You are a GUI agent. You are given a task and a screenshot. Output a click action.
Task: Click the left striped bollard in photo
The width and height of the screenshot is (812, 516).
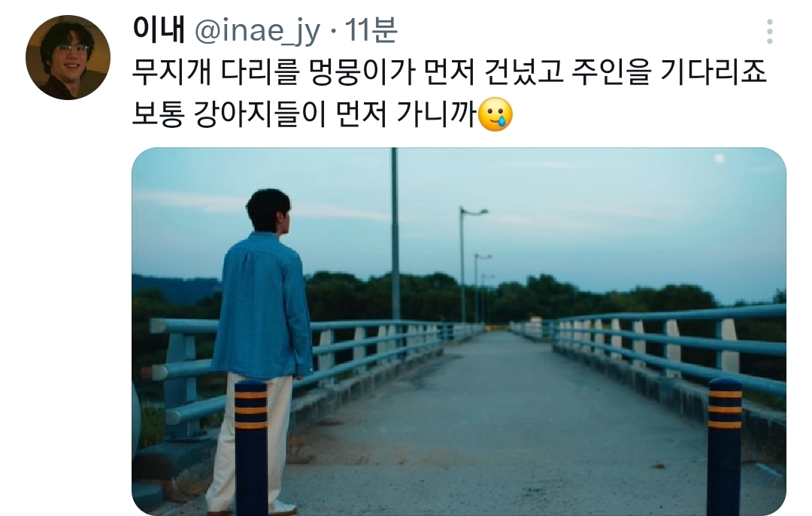[251, 448]
